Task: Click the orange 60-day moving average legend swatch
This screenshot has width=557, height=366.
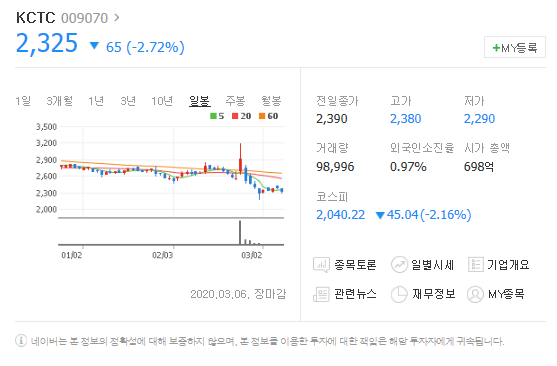Action: 262,116
